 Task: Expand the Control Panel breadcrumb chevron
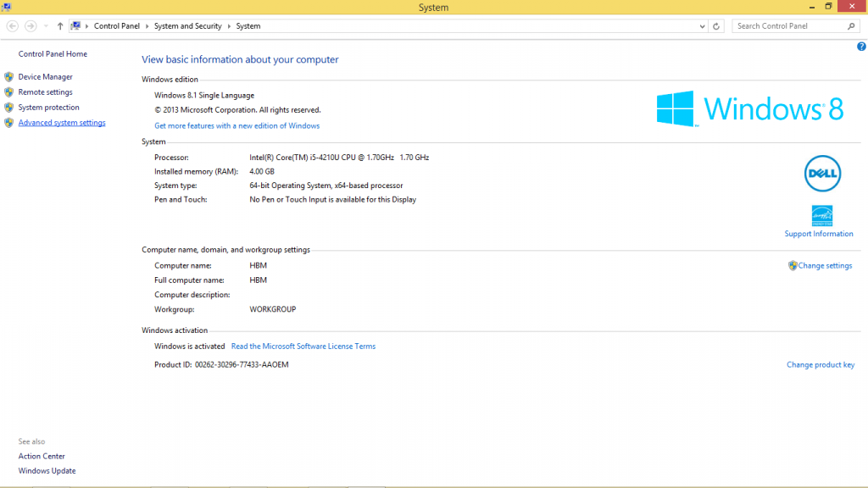[x=147, y=26]
